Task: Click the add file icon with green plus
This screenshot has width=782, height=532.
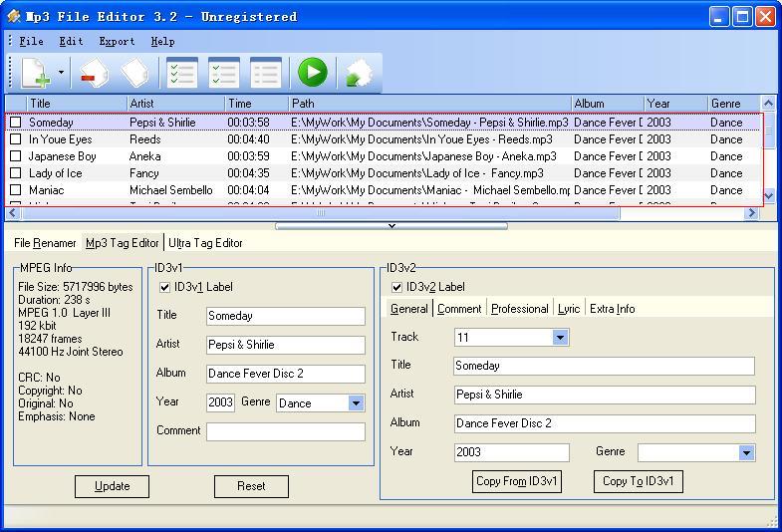Action: coord(36,73)
